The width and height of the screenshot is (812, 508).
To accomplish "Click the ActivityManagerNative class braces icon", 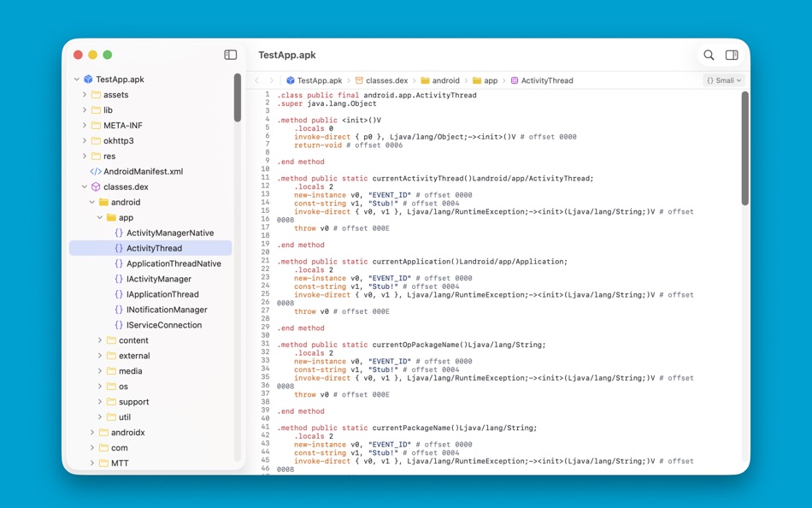I will point(119,233).
